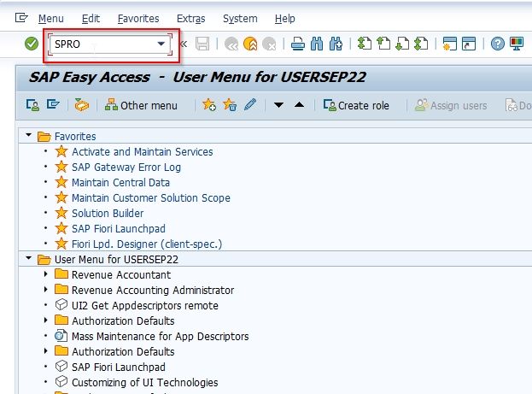Screen dimensions: 532x394
Task: Select Maintain Customer Solution Scope favorite
Action: coord(151,198)
